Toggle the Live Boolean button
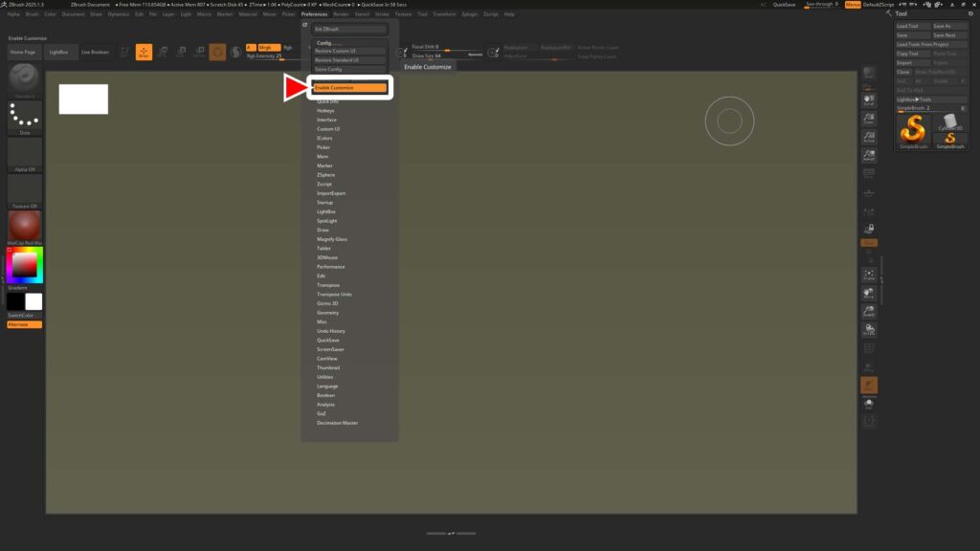 tap(95, 52)
